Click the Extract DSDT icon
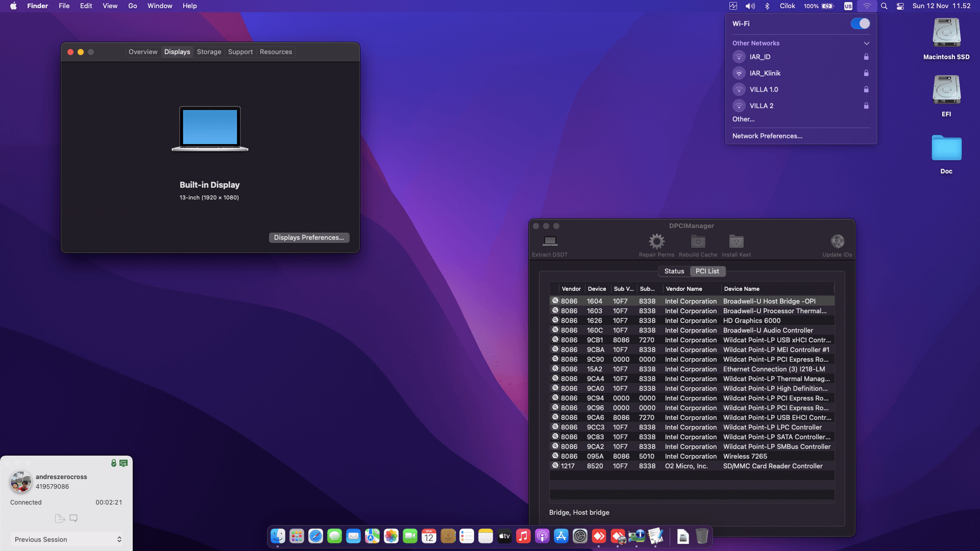The image size is (980, 551). [x=550, y=241]
